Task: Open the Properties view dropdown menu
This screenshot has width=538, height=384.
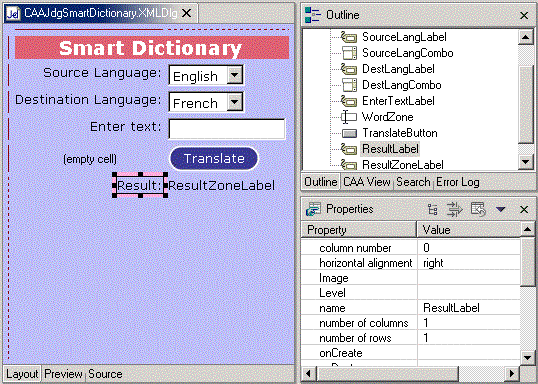Action: pyautogui.click(x=501, y=209)
